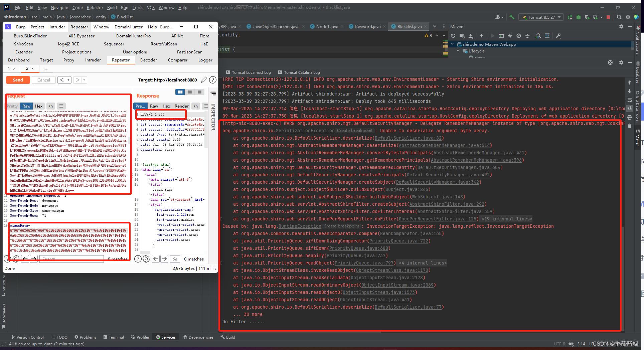Select top-bottom layout in Burp

(190, 92)
